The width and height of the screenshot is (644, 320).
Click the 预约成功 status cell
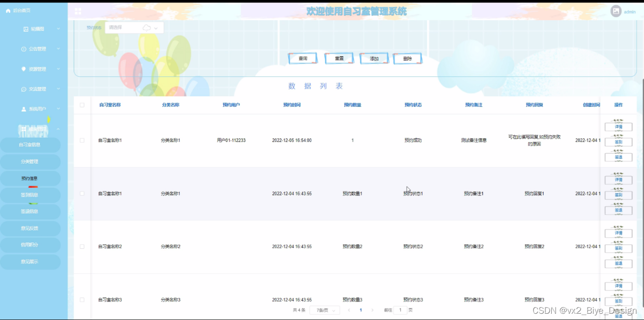click(x=413, y=141)
